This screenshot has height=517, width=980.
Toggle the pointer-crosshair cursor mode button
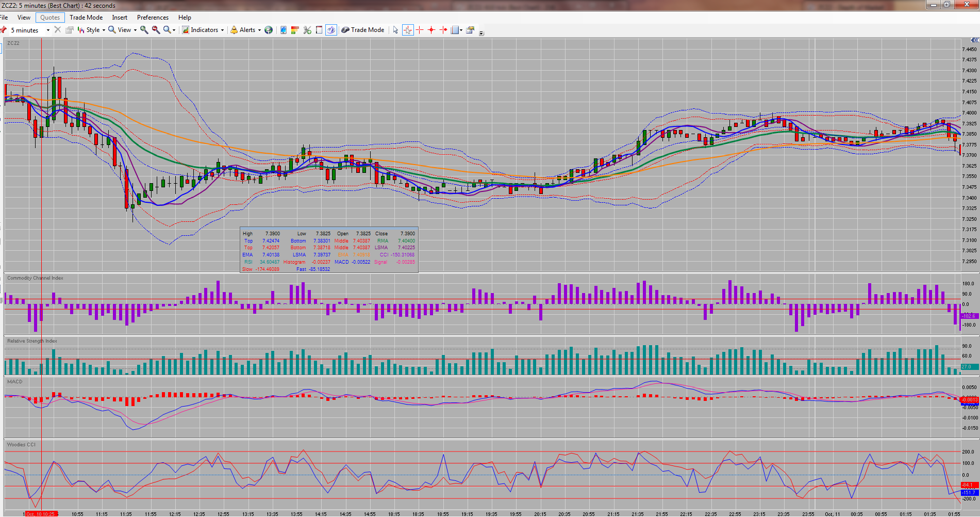click(408, 30)
